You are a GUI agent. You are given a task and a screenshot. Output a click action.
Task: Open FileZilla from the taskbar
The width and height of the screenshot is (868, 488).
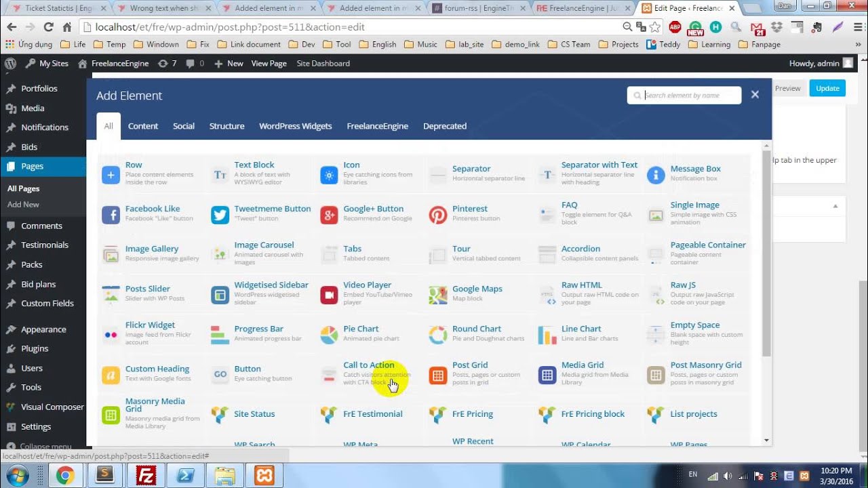click(x=144, y=475)
